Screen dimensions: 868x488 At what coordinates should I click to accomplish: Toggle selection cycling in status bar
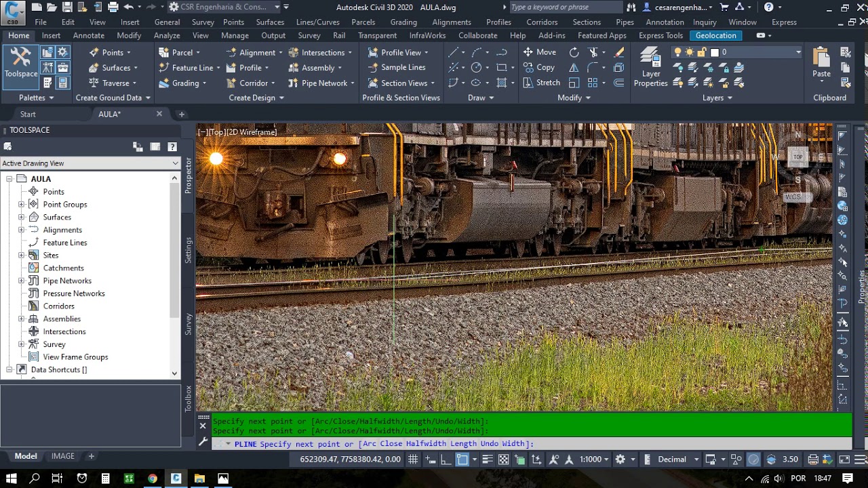(x=520, y=459)
